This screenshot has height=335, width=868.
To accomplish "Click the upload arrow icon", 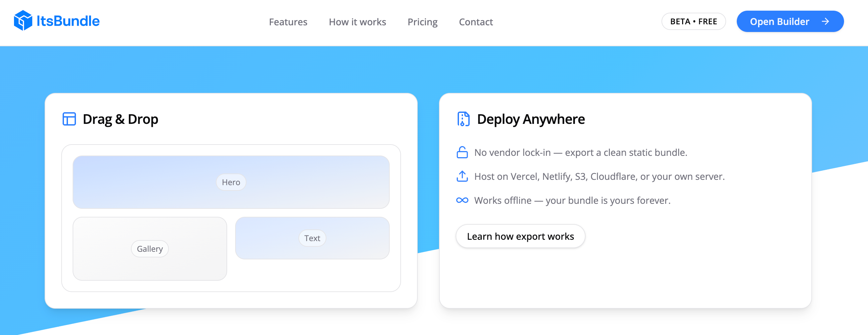I will (x=462, y=176).
